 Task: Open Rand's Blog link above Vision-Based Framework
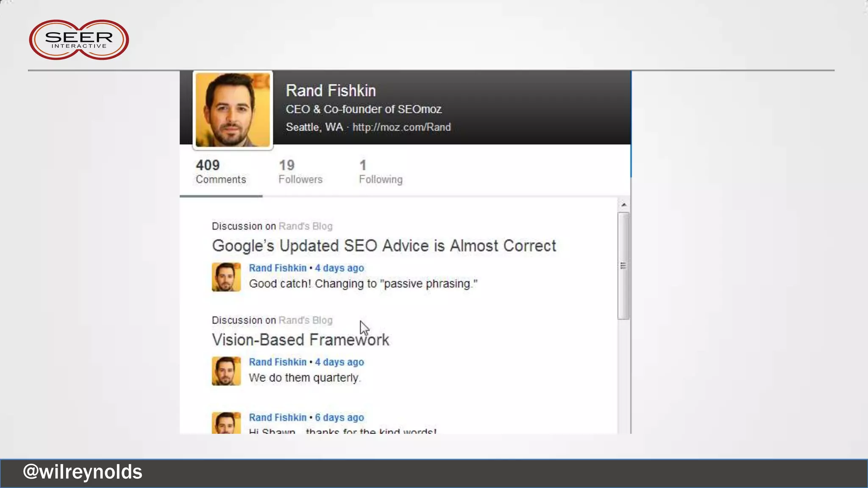pyautogui.click(x=305, y=320)
